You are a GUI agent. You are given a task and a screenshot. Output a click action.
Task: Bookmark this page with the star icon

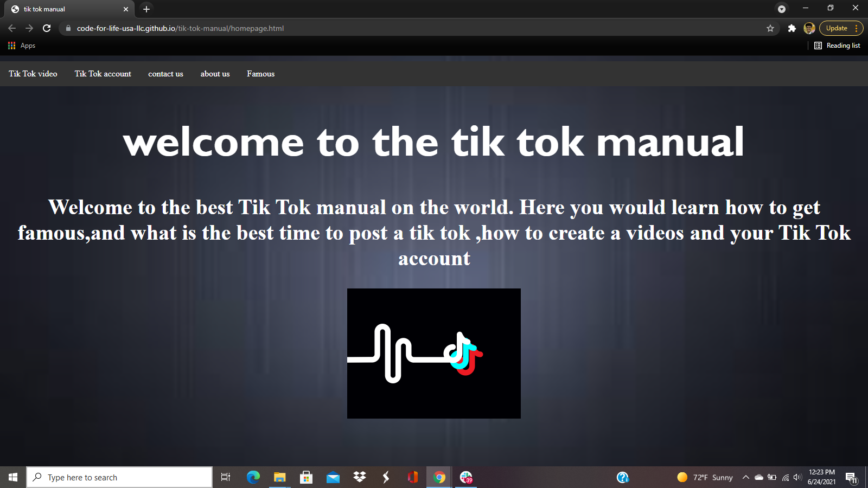(770, 28)
